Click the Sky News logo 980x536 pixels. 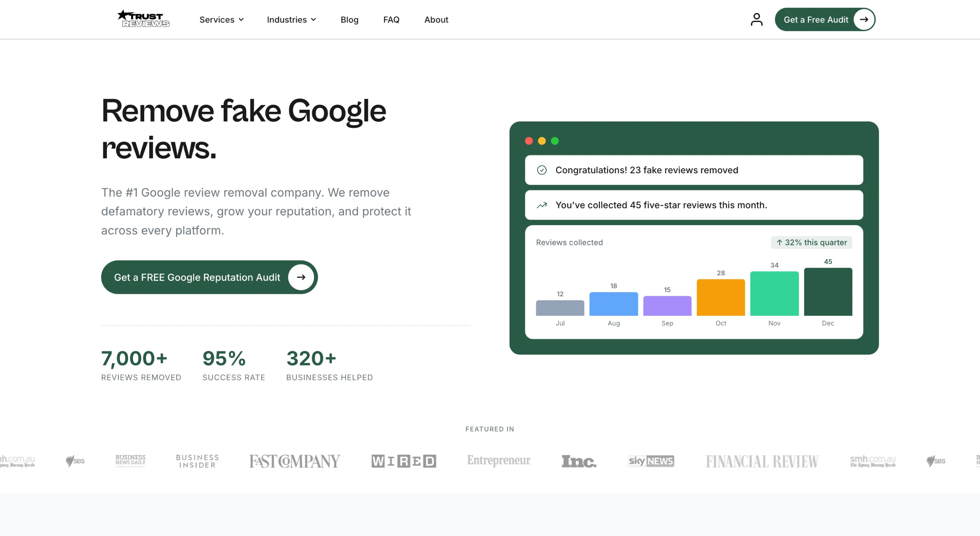pyautogui.click(x=651, y=461)
